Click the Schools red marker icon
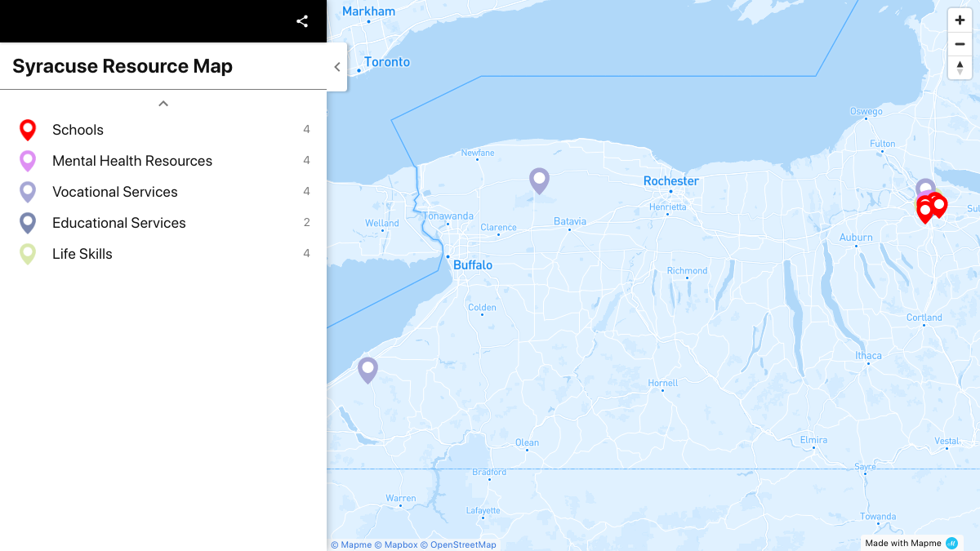This screenshot has height=551, width=980. 28,129
